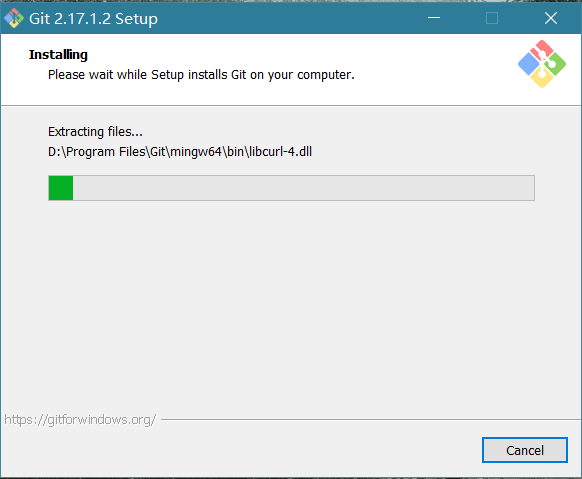Click the "Extracting files..." status label

point(95,132)
